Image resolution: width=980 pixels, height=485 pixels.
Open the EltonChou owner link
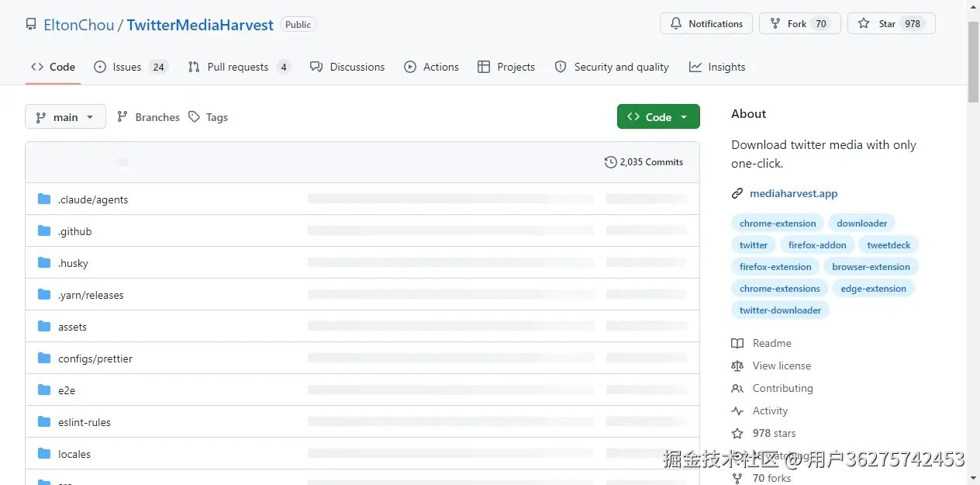(x=79, y=25)
